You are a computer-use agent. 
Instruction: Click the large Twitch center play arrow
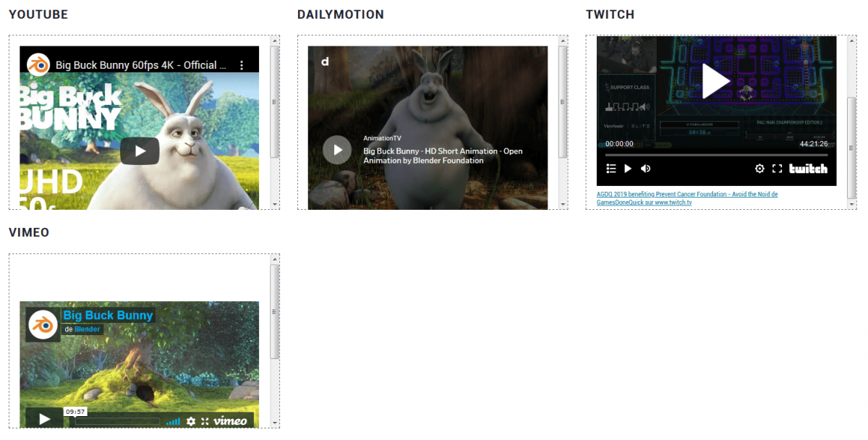coord(715,81)
